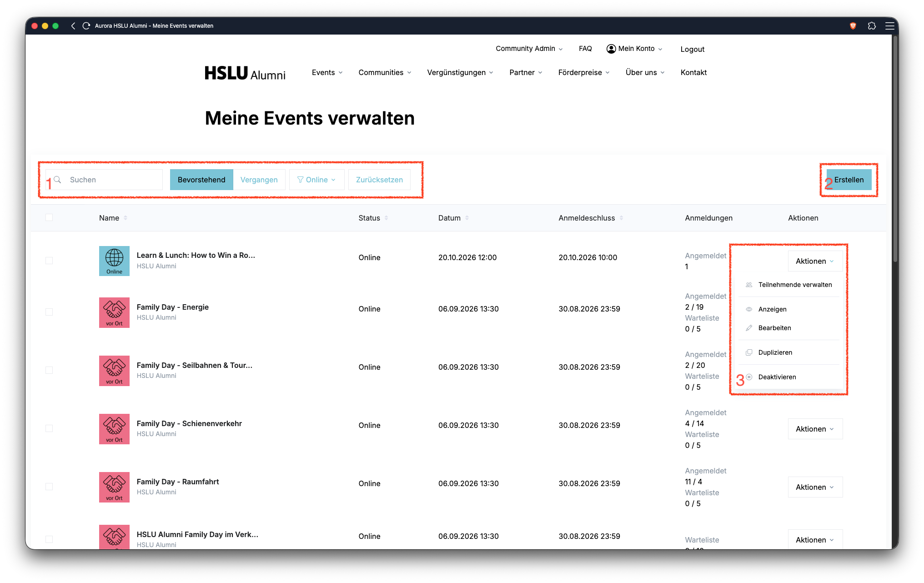This screenshot has height=583, width=924.
Task: Click the HSLU Alumni logo
Action: [245, 73]
